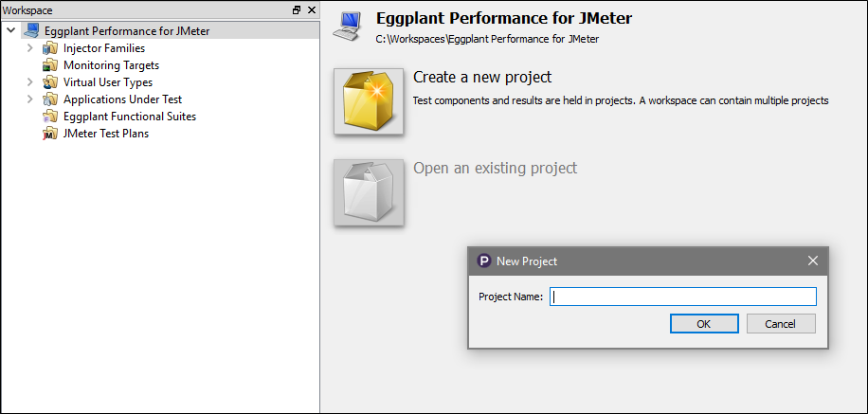Cancel the New Project dialog
868x414 pixels.
tap(781, 324)
